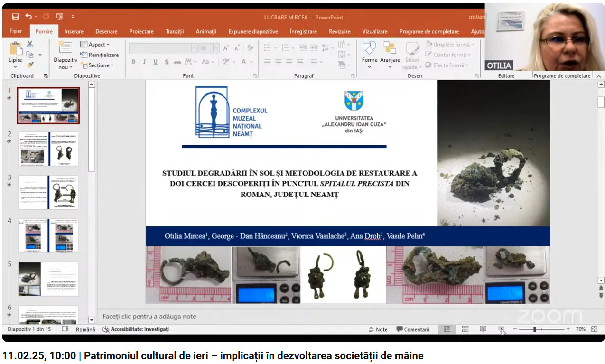Align text left in Paragraf group
This screenshot has height=364, width=605.
268,62
